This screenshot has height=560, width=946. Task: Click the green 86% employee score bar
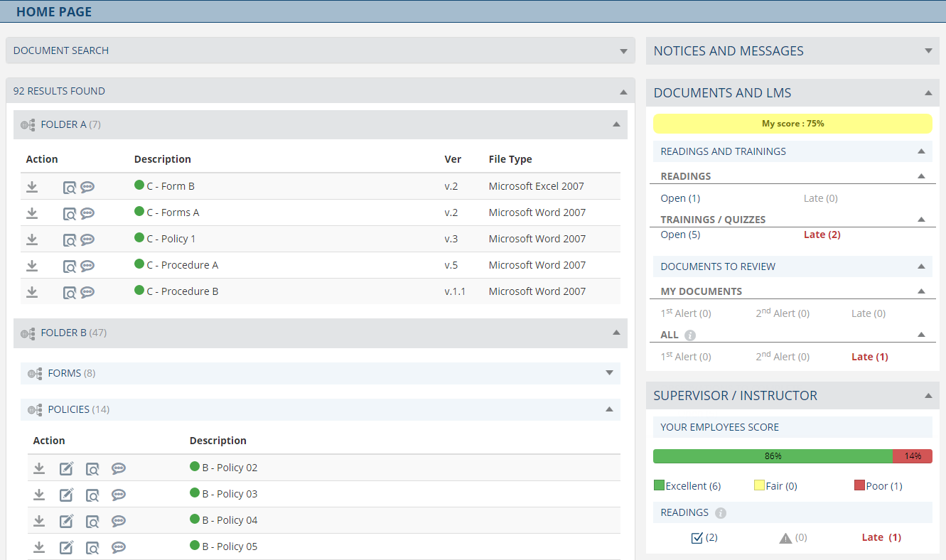click(773, 456)
